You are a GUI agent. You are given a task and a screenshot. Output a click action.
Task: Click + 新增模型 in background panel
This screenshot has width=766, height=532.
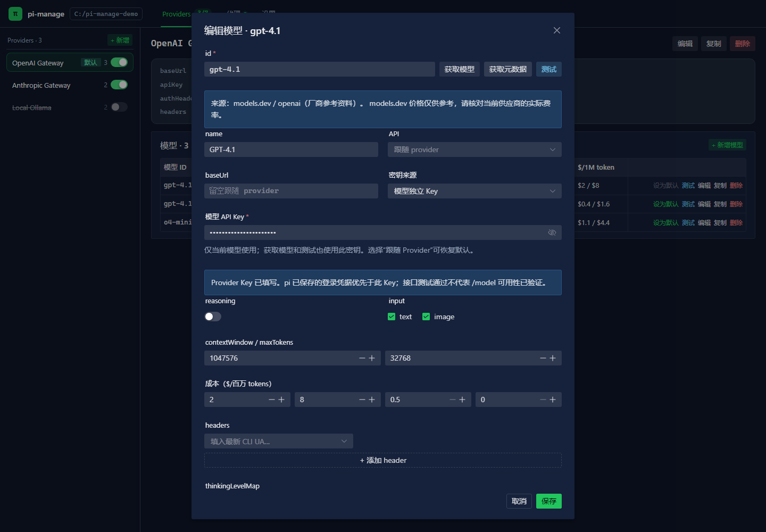[728, 145]
